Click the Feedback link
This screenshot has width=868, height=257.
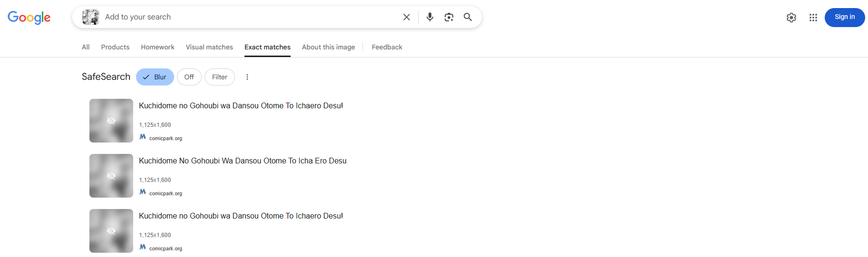tap(387, 47)
